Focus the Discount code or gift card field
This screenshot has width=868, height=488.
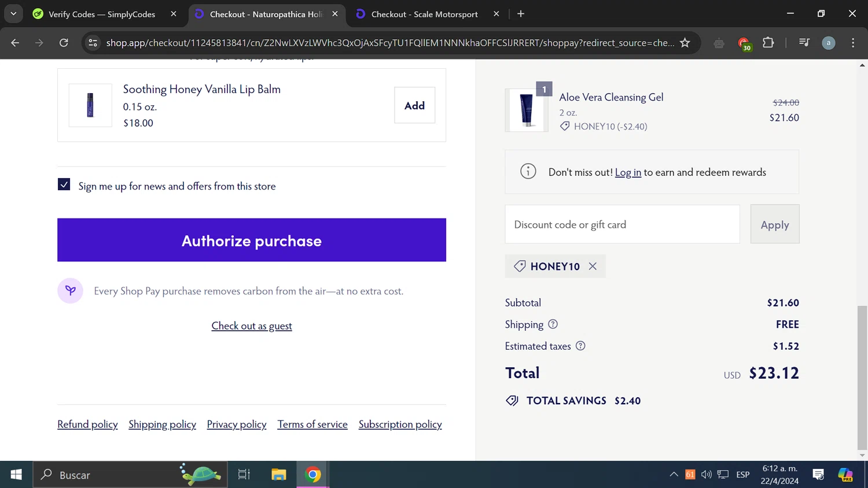click(x=623, y=224)
